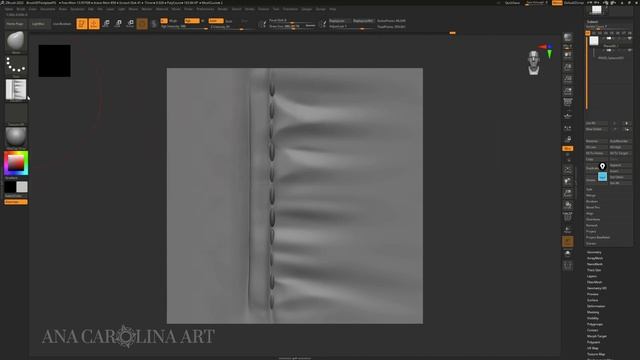
Task: Click the Move view icon in right shelf
Action: [x=568, y=181]
